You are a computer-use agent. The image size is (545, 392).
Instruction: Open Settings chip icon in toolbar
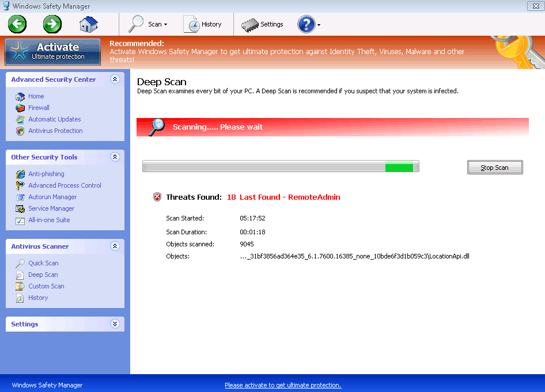250,25
